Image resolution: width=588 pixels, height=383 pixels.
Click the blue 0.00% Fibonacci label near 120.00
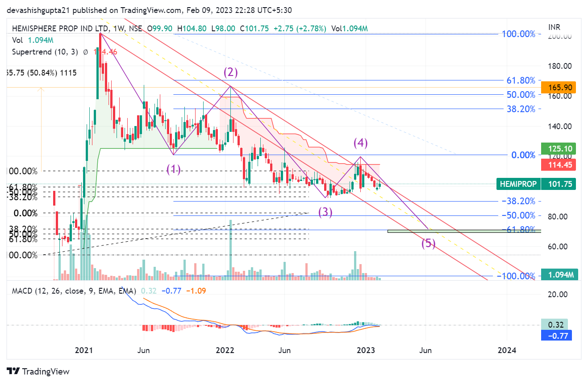click(523, 155)
